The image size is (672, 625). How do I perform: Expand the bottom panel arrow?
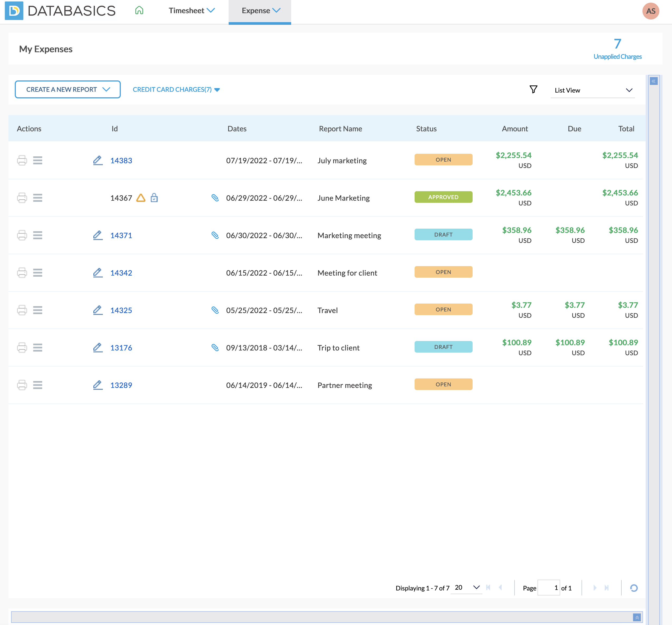coord(636,617)
